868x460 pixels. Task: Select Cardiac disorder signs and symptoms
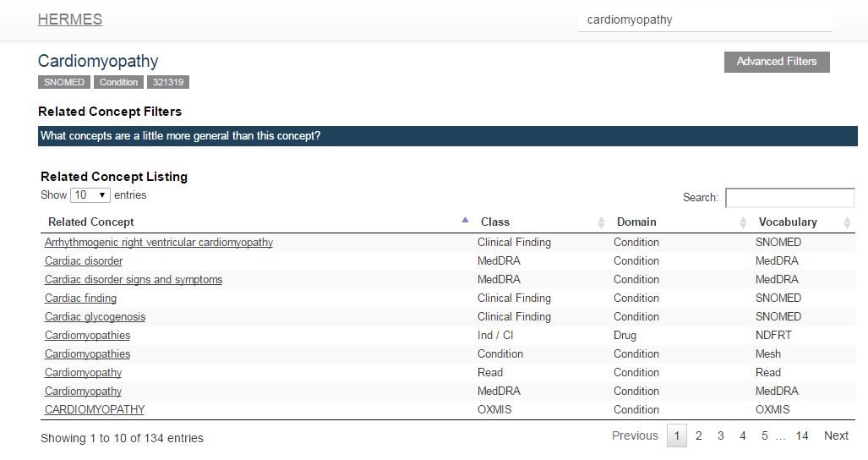click(x=134, y=280)
